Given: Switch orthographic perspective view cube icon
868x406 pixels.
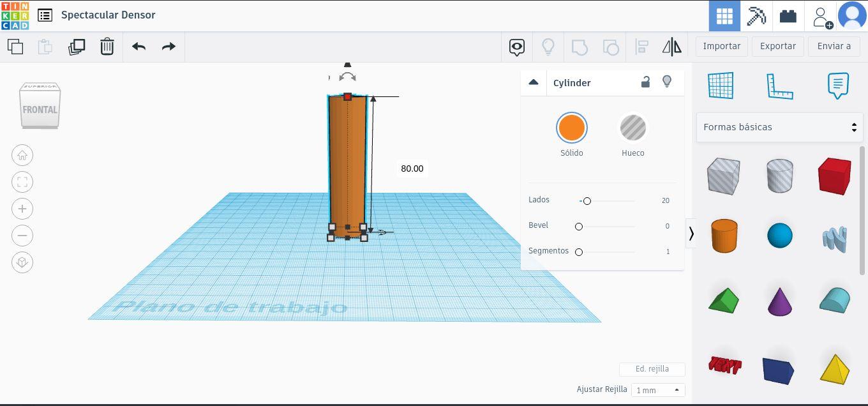Looking at the screenshot, I should [x=22, y=262].
